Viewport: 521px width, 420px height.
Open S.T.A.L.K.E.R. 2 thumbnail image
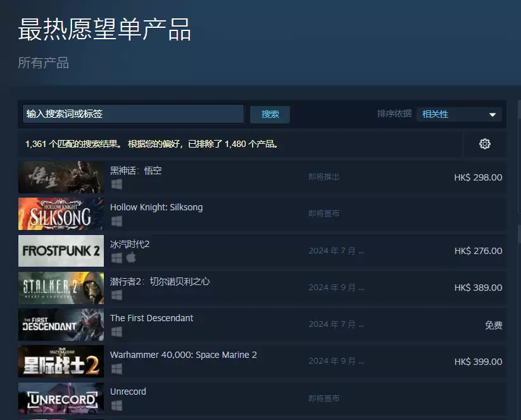[61, 288]
